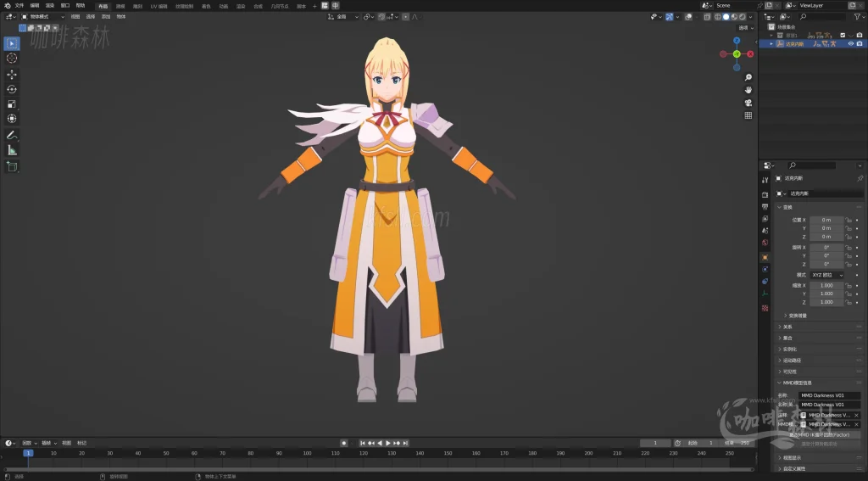Select the Measure tool
Image resolution: width=868 pixels, height=481 pixels.
[12, 150]
